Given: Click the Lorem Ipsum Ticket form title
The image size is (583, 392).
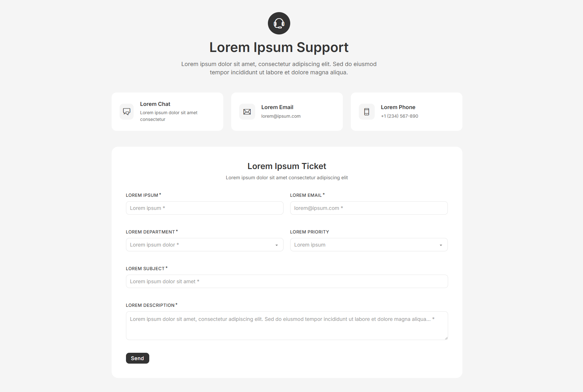Looking at the screenshot, I should pos(287,166).
